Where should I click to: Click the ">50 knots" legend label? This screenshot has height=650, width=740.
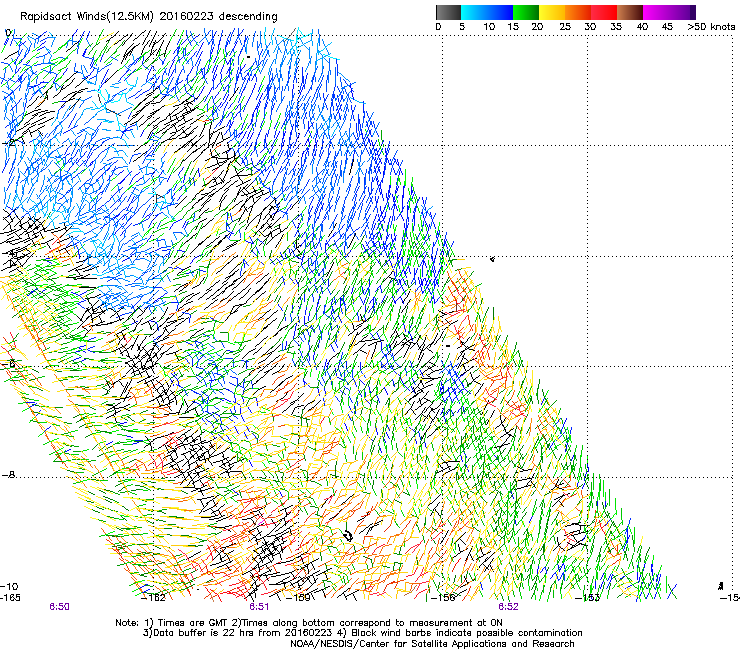click(711, 27)
